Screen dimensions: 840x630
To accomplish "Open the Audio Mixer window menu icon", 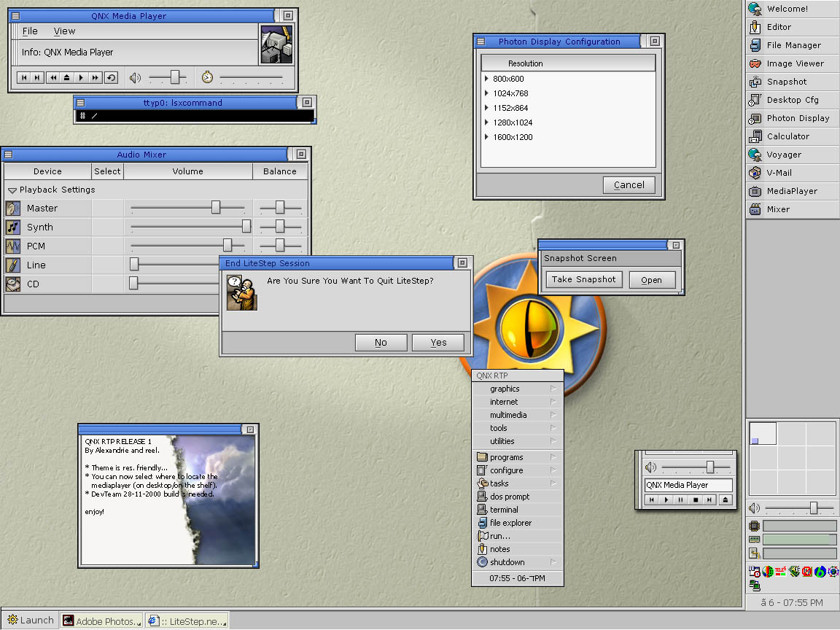I will 8,155.
